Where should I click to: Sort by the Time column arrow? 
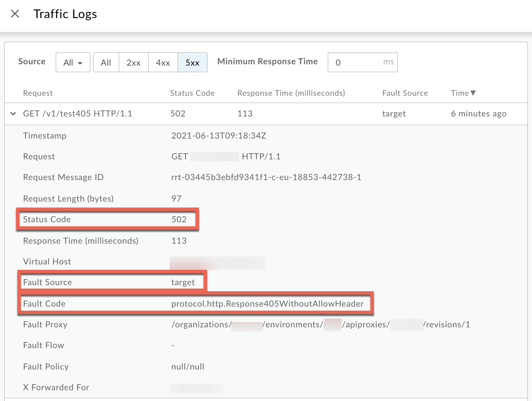coord(473,93)
